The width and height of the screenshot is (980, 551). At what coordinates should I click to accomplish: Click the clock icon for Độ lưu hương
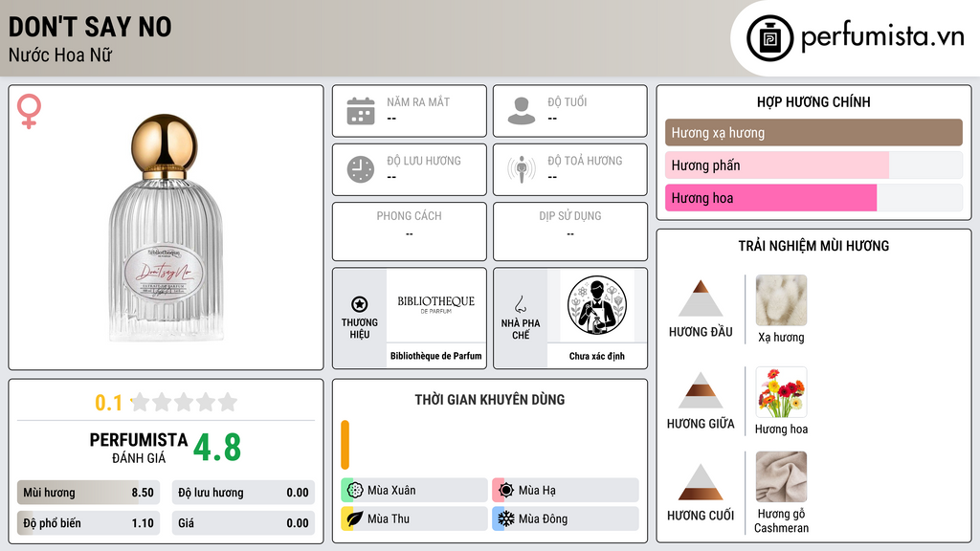pos(361,169)
